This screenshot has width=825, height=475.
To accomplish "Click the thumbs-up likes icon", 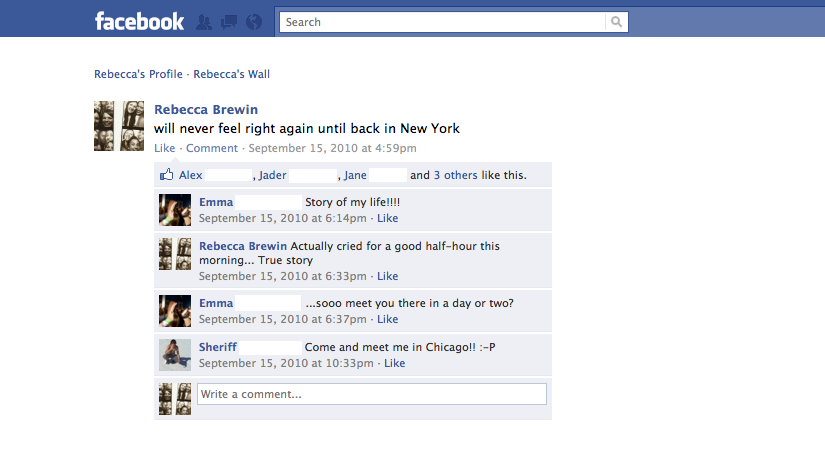I will tap(167, 175).
